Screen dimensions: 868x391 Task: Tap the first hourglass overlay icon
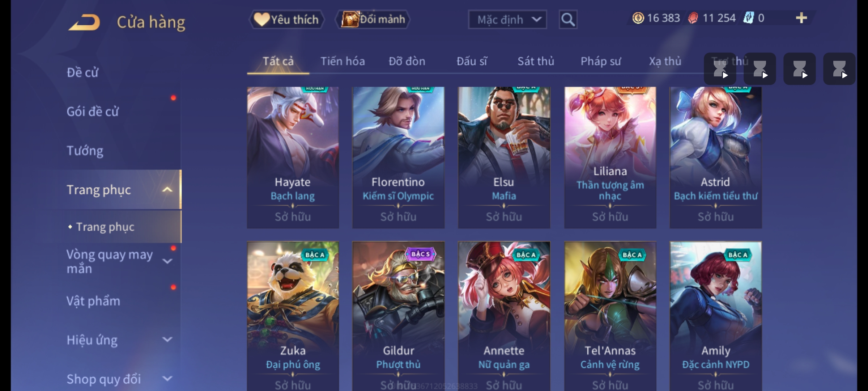coord(720,69)
